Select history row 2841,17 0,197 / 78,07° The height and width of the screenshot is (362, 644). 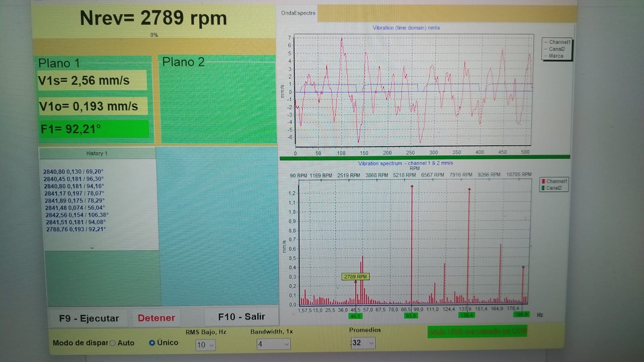[x=74, y=193]
